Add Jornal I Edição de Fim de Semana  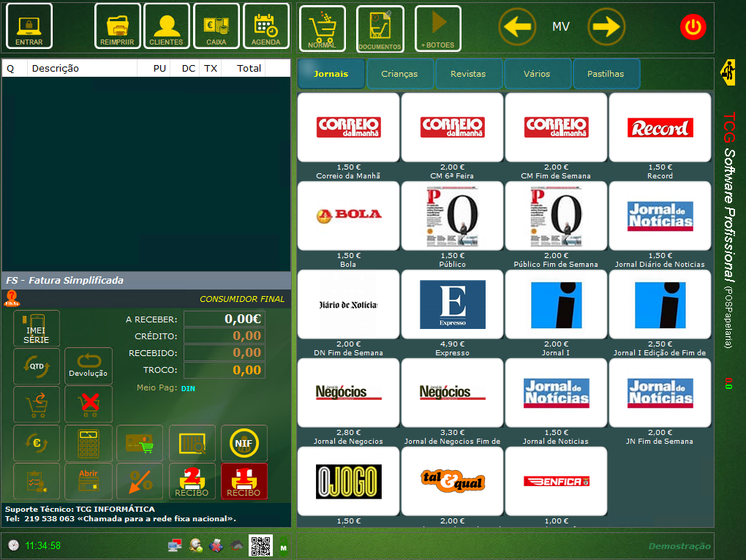(660, 304)
